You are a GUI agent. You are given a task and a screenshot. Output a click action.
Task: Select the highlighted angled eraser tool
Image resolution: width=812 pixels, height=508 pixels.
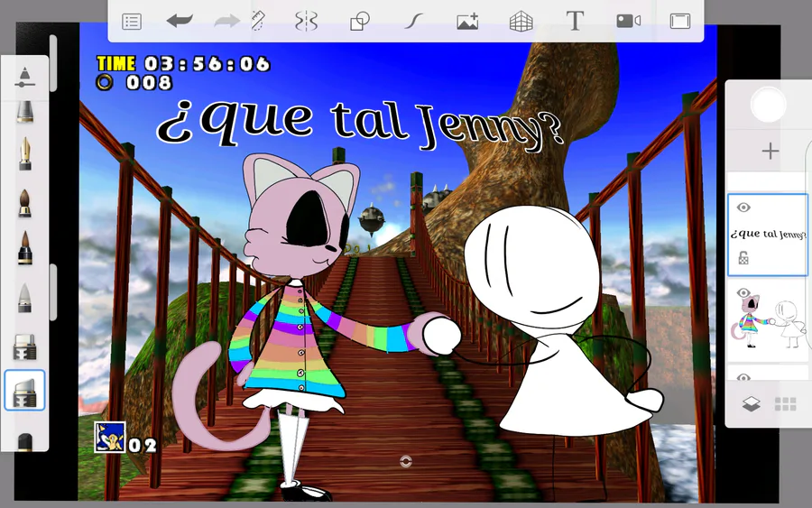[25, 391]
